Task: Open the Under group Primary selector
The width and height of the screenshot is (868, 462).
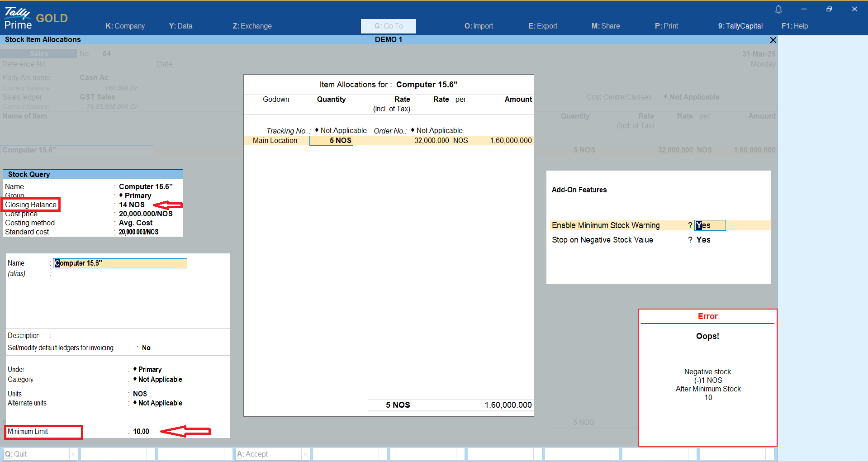Action: click(149, 370)
